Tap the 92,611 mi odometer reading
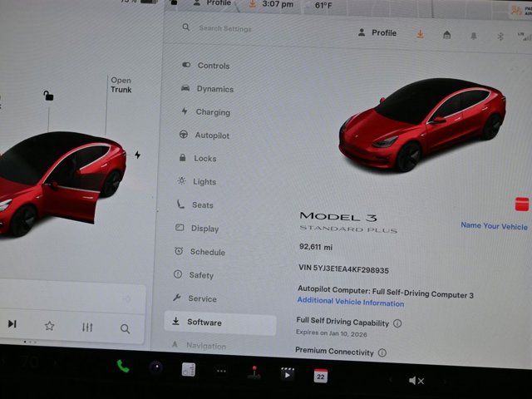The image size is (532, 399). (316, 247)
